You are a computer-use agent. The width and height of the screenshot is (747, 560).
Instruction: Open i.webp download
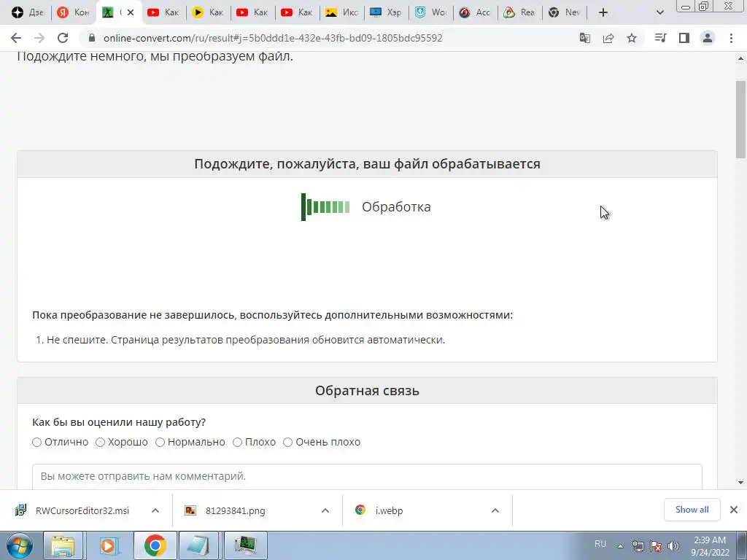click(379, 510)
